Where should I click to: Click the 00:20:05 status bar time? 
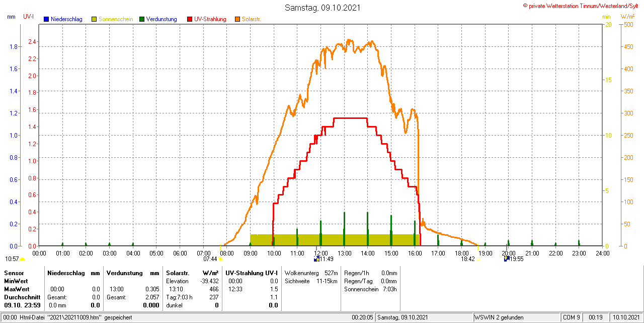[x=362, y=317]
